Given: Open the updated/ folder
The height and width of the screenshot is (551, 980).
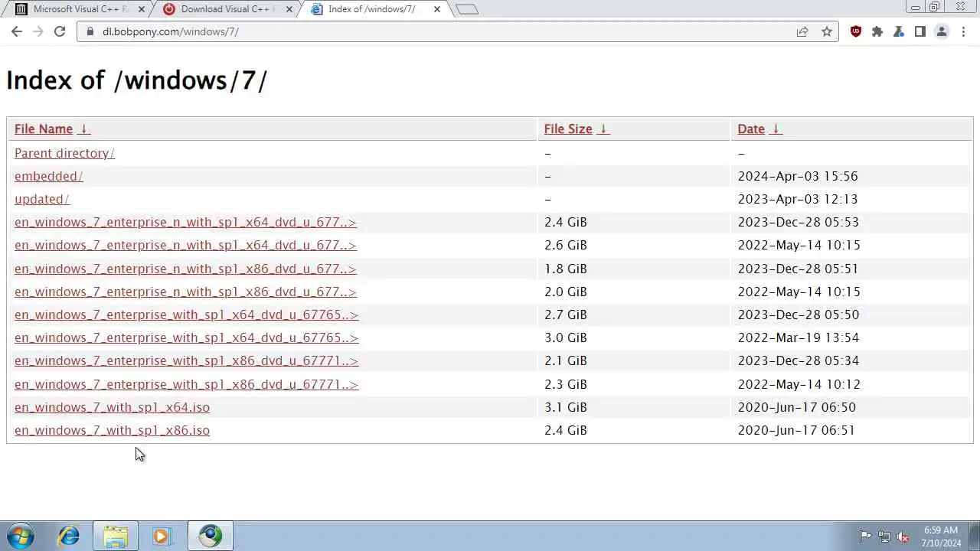Looking at the screenshot, I should coord(42,199).
